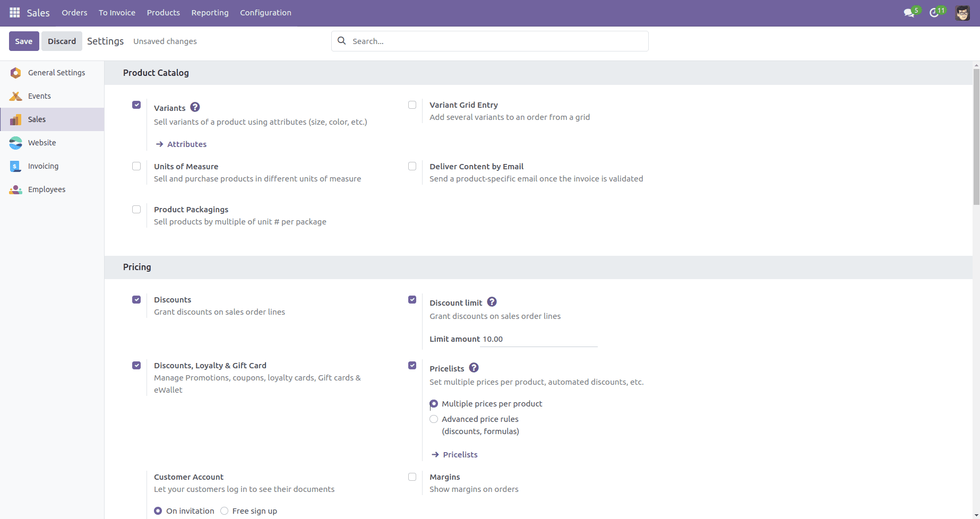980x519 pixels.
Task: Discard the unsaved changes
Action: (x=62, y=41)
